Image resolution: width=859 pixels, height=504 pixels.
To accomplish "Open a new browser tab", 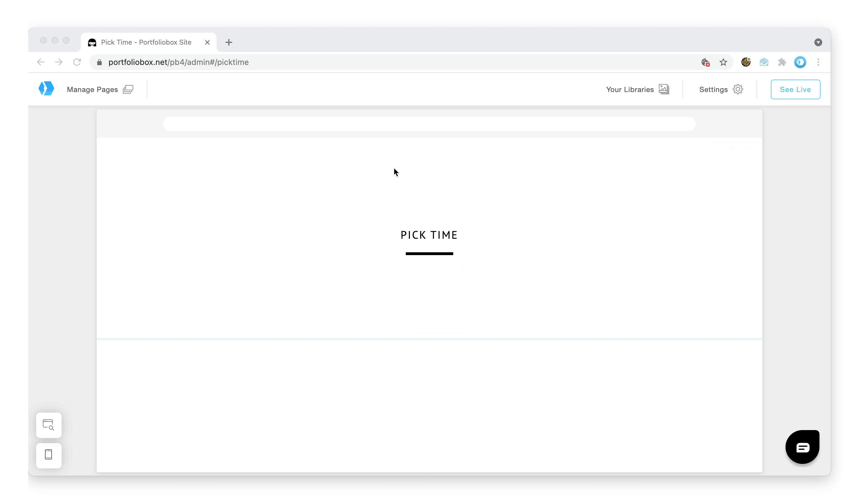I will tap(229, 43).
